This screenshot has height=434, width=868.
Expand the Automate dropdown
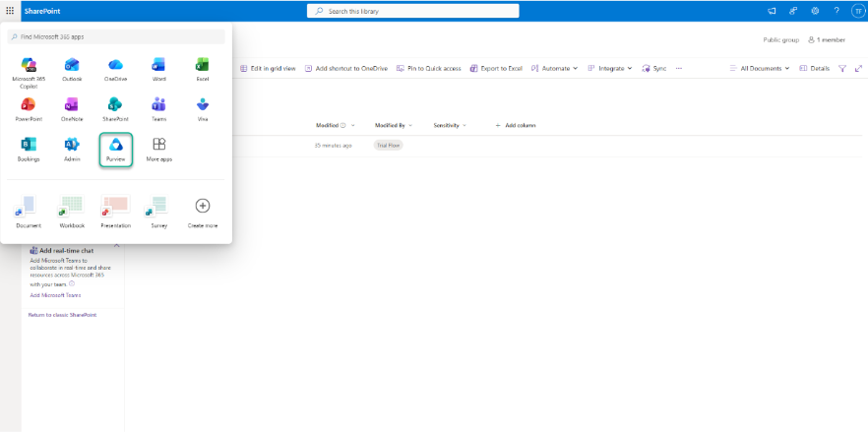click(x=555, y=68)
